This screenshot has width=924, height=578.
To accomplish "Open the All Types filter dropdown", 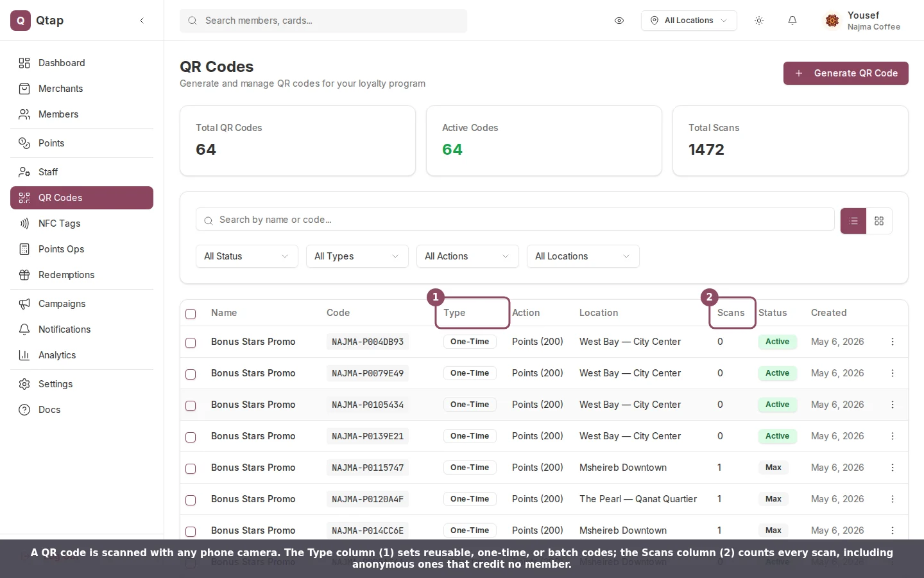I will click(357, 256).
